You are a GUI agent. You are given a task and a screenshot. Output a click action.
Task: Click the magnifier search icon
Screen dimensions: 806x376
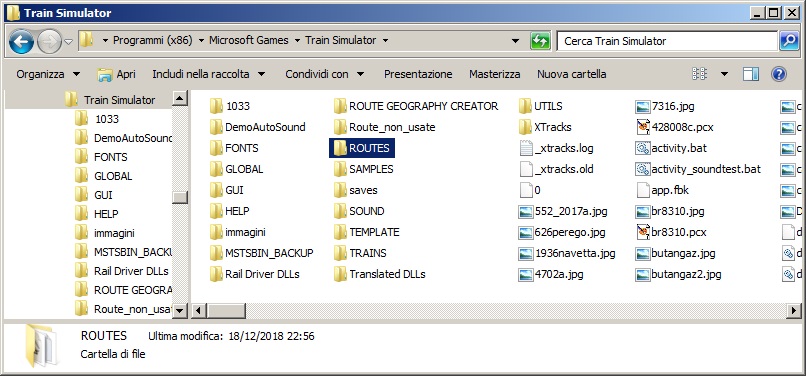(789, 41)
